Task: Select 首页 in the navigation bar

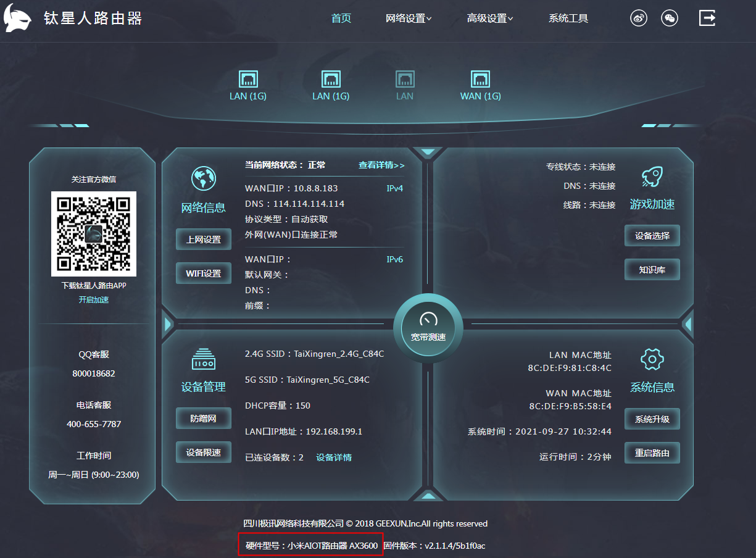Action: pyautogui.click(x=341, y=18)
